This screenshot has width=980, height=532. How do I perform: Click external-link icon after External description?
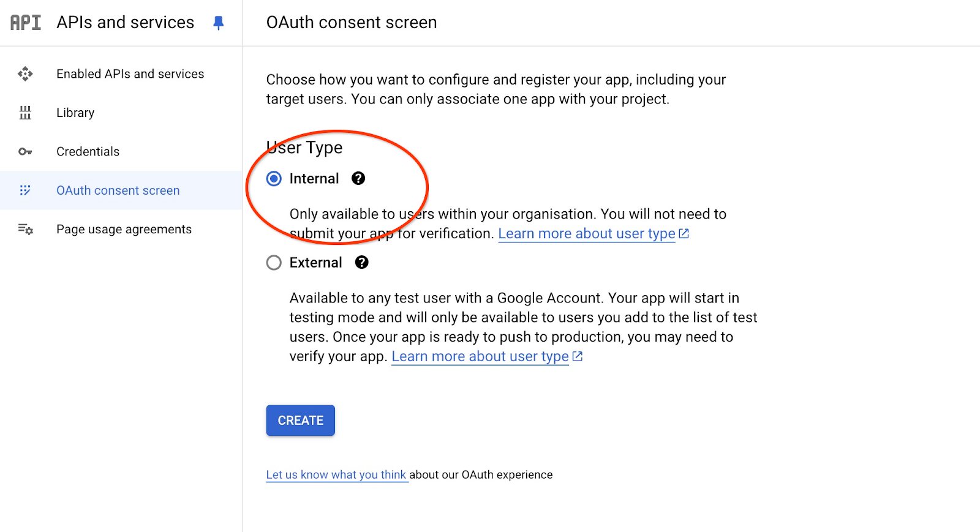pos(578,356)
